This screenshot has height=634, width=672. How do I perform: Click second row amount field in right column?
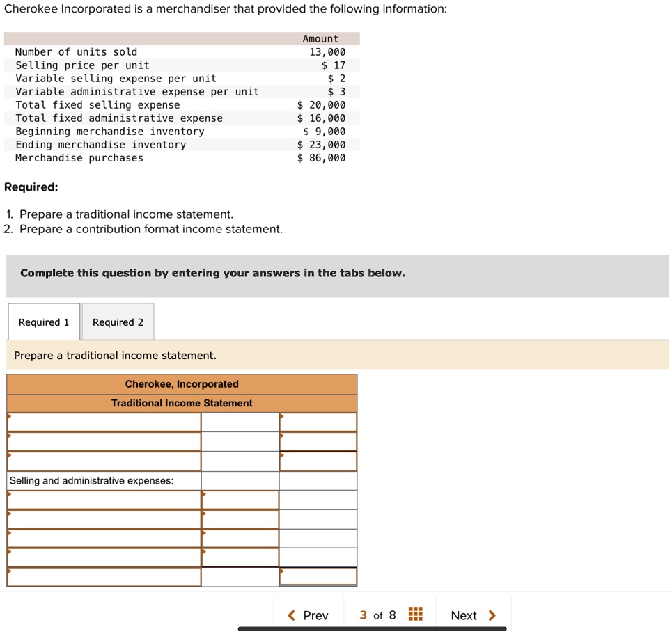pos(318,442)
